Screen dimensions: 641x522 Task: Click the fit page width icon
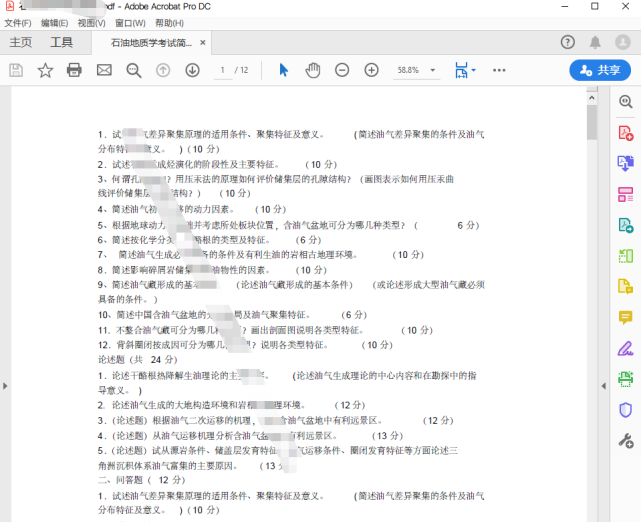pos(461,70)
